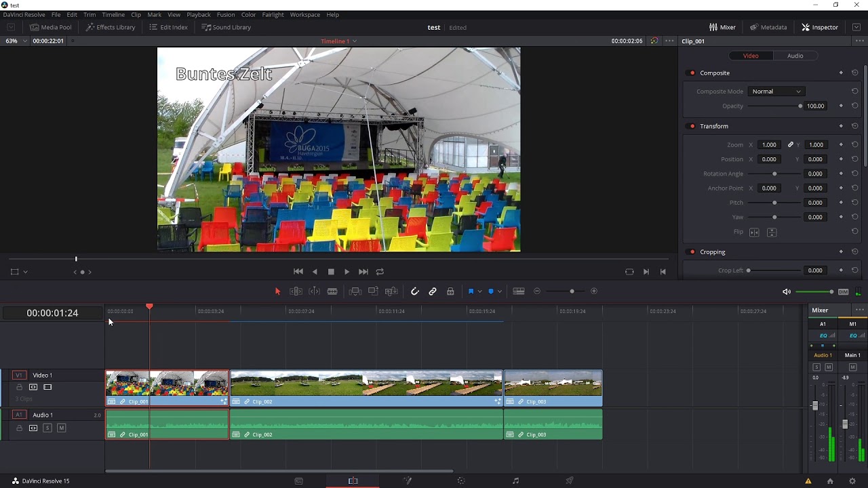Toggle Snapping magnet icon
This screenshot has height=488, width=868.
pos(415,291)
